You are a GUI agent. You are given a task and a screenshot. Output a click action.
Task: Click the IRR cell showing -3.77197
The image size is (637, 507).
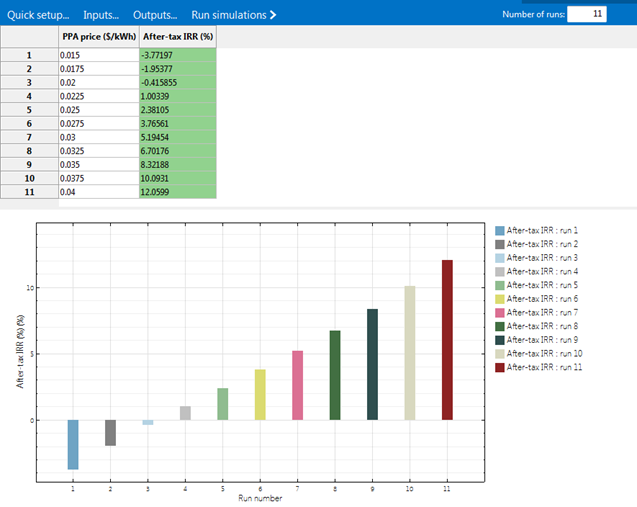pos(177,55)
